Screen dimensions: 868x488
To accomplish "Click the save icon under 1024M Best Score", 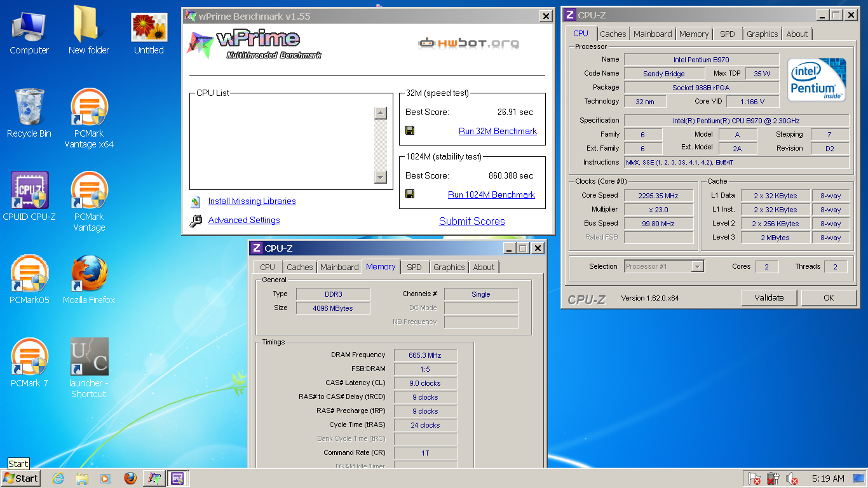I will tap(410, 194).
